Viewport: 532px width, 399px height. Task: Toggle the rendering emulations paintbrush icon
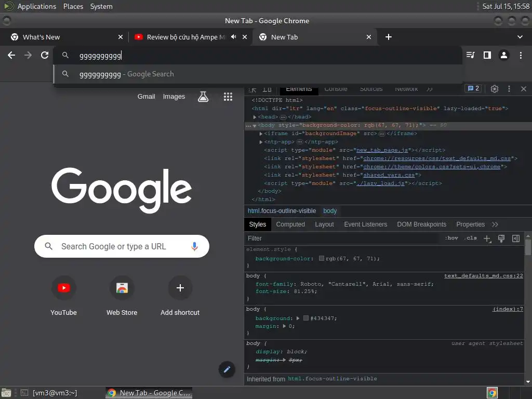[x=501, y=238]
